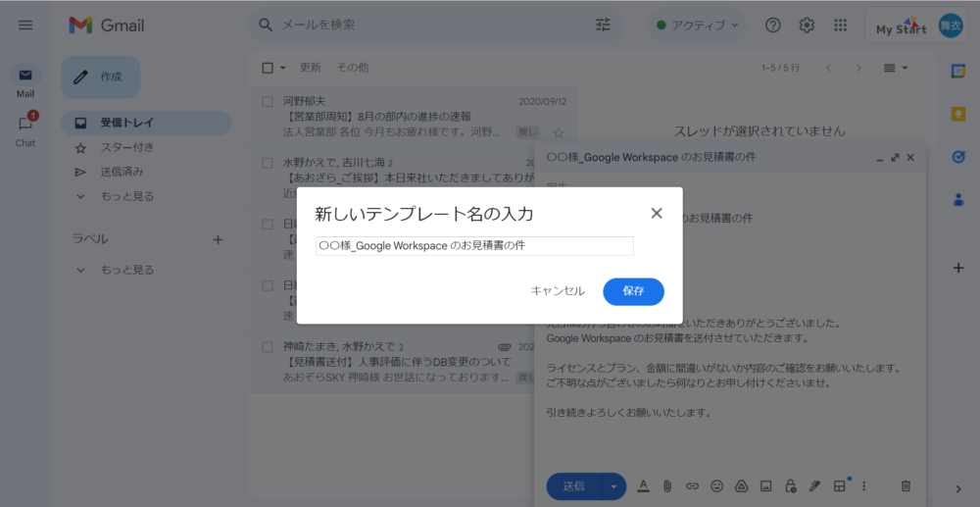Close the template name dialog X
The height and width of the screenshot is (507, 980).
point(657,213)
